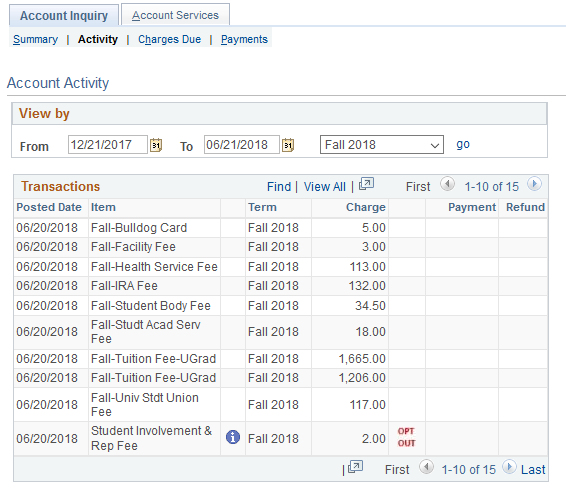The height and width of the screenshot is (494, 566).
Task: Click the 18.00 charge amount
Action: (371, 332)
